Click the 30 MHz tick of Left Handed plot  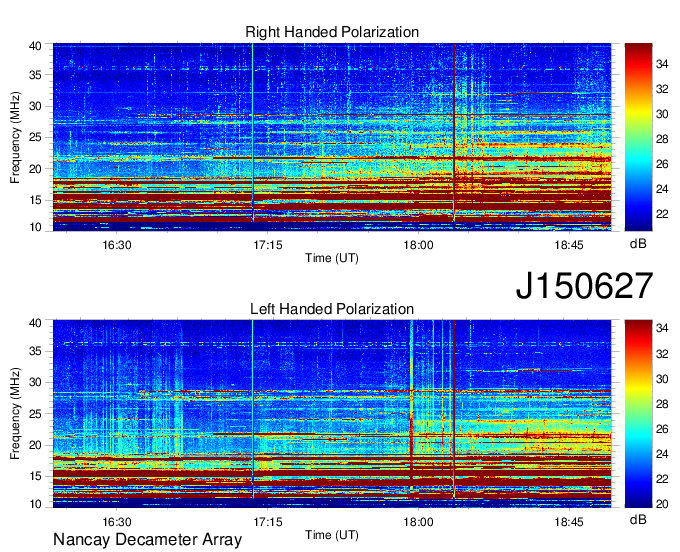point(35,382)
